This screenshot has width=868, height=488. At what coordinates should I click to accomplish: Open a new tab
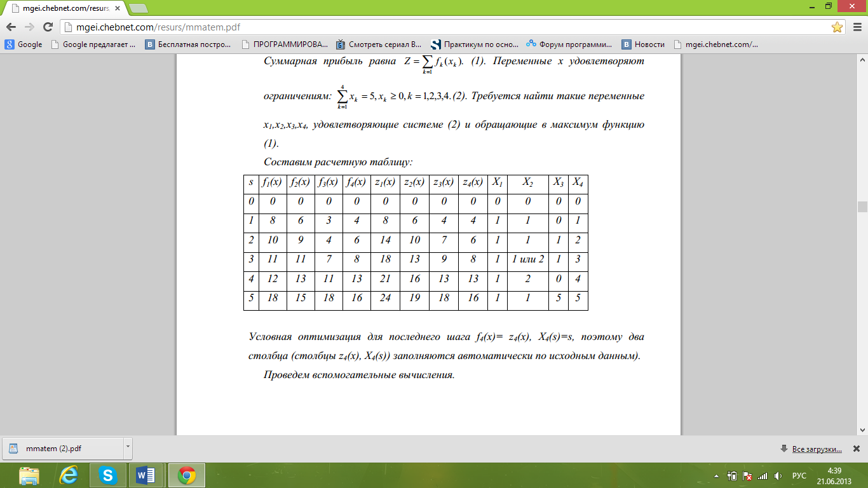tap(139, 9)
